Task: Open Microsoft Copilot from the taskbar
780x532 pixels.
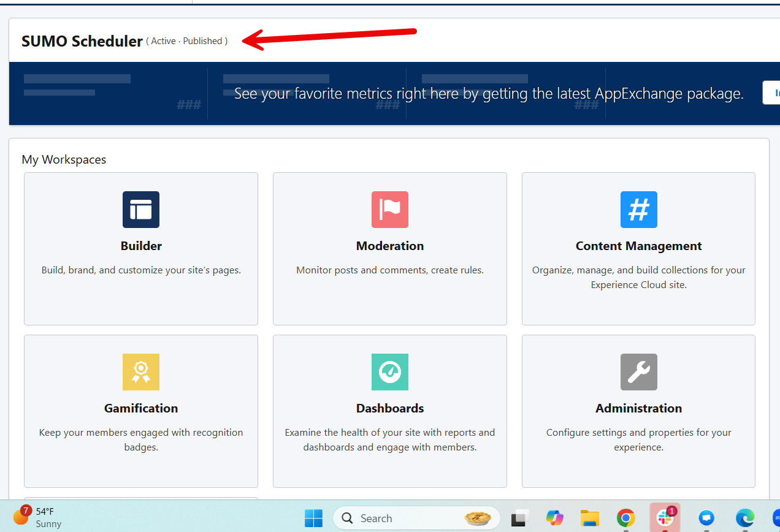Action: (x=555, y=518)
